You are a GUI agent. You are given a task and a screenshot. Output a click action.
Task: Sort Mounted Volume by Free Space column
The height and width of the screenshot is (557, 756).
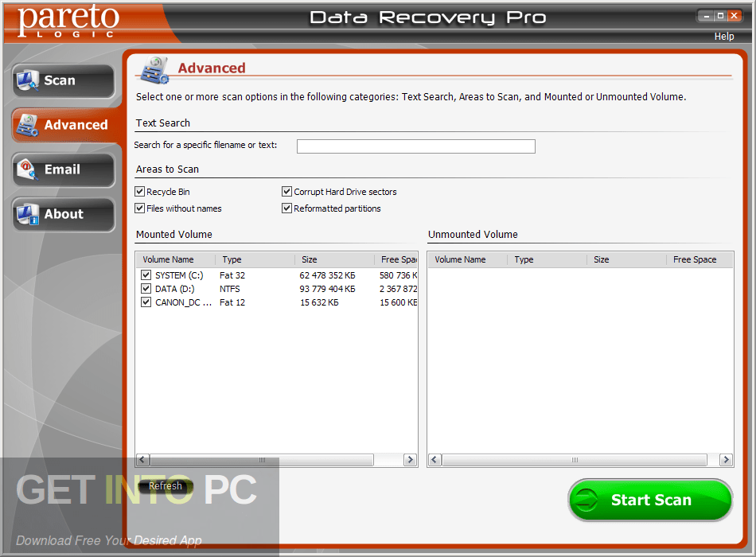pyautogui.click(x=396, y=259)
